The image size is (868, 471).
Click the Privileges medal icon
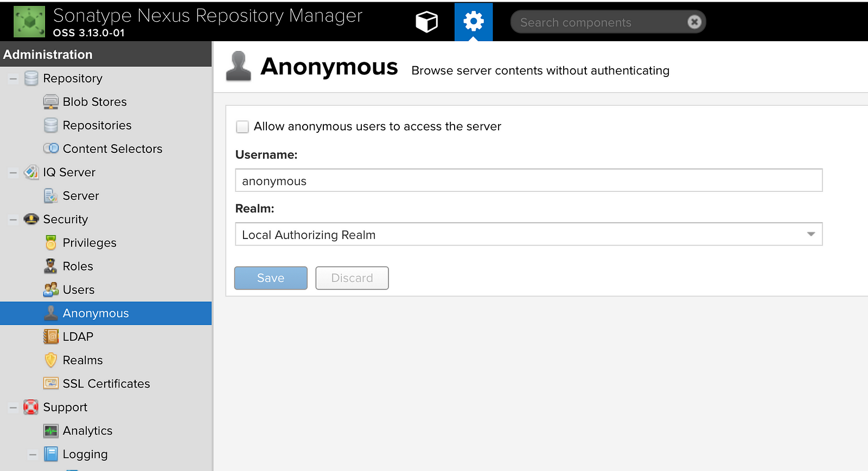coord(50,243)
